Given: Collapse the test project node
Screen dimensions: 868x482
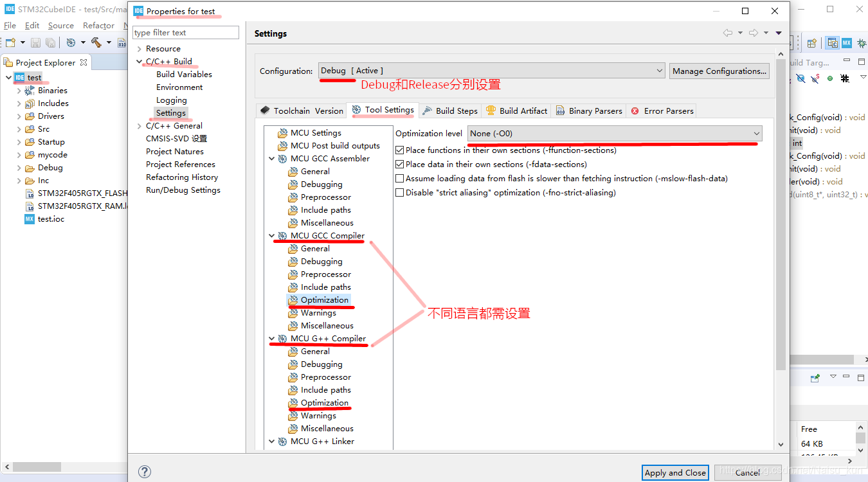Looking at the screenshot, I should [8, 78].
